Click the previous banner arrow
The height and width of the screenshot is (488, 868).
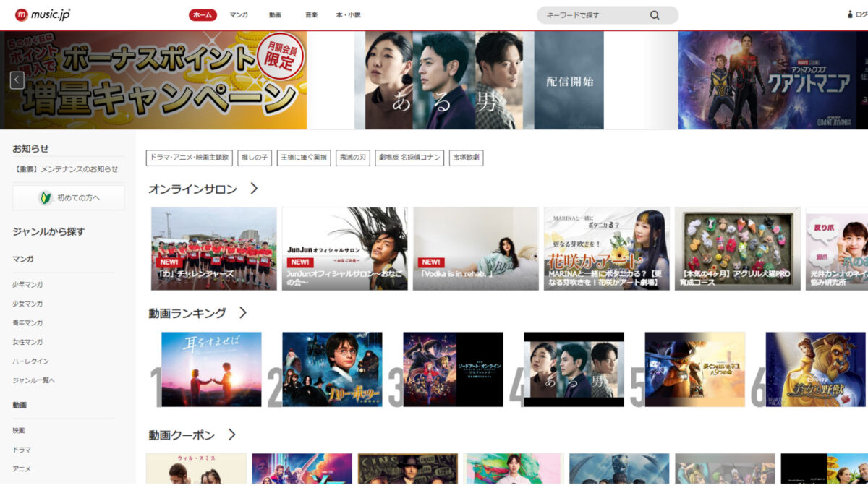[x=17, y=80]
